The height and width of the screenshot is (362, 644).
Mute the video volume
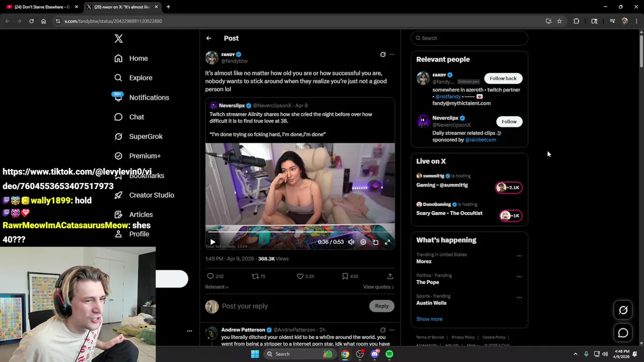coord(351,242)
